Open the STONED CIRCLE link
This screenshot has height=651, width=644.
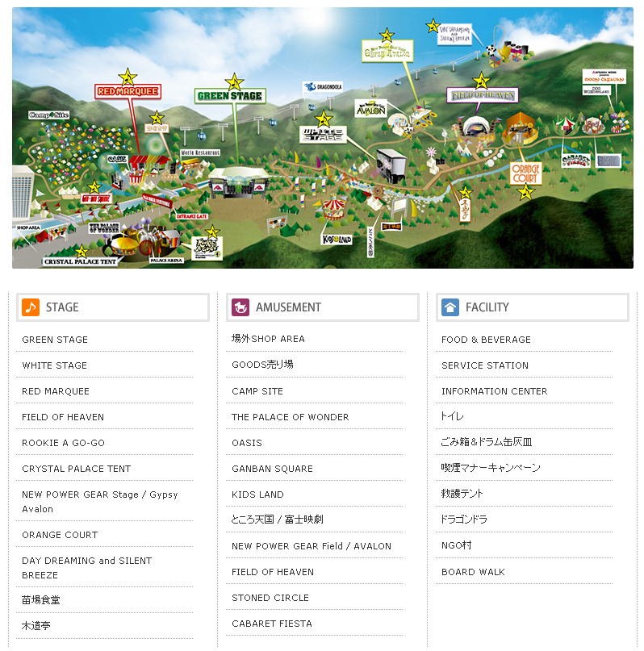(270, 598)
